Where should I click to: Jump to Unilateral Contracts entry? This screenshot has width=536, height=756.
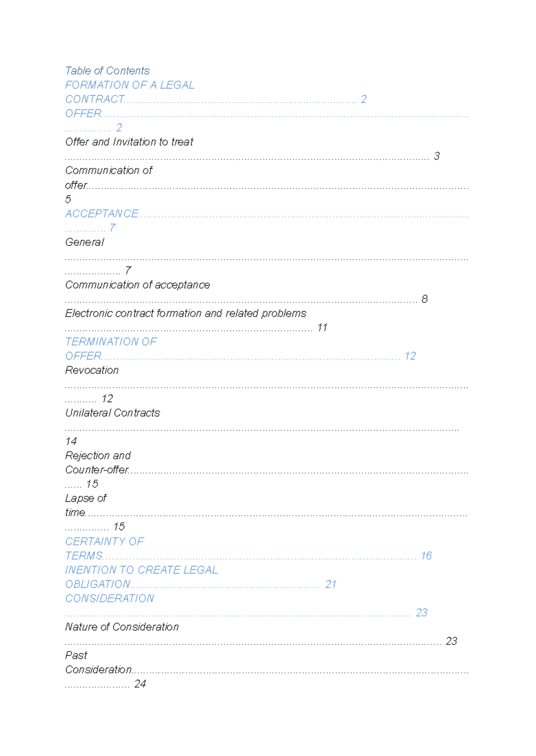113,413
